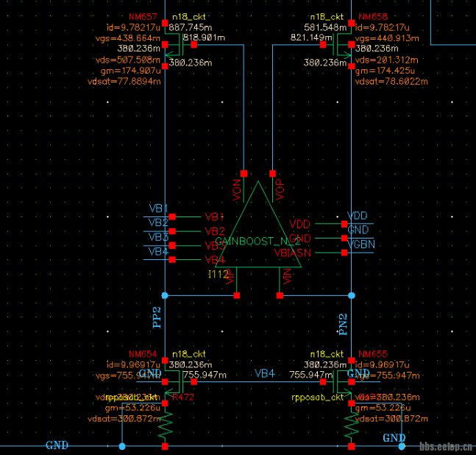Click the VGBN net label
This screenshot has height=455, width=476.
pos(360,244)
